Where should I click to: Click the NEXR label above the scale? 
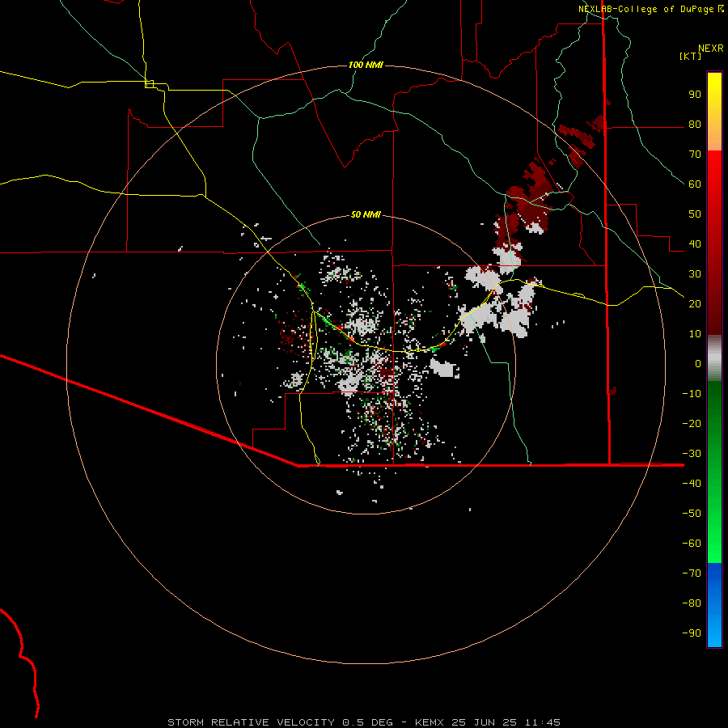711,49
